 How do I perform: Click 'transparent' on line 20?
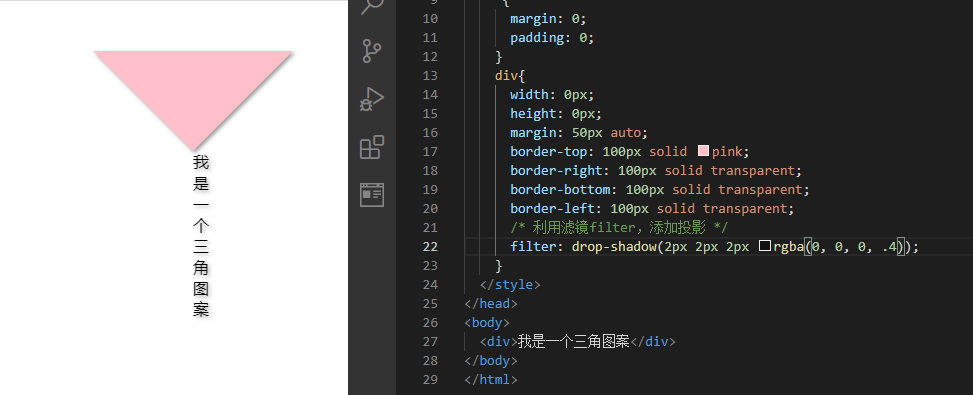(x=745, y=209)
